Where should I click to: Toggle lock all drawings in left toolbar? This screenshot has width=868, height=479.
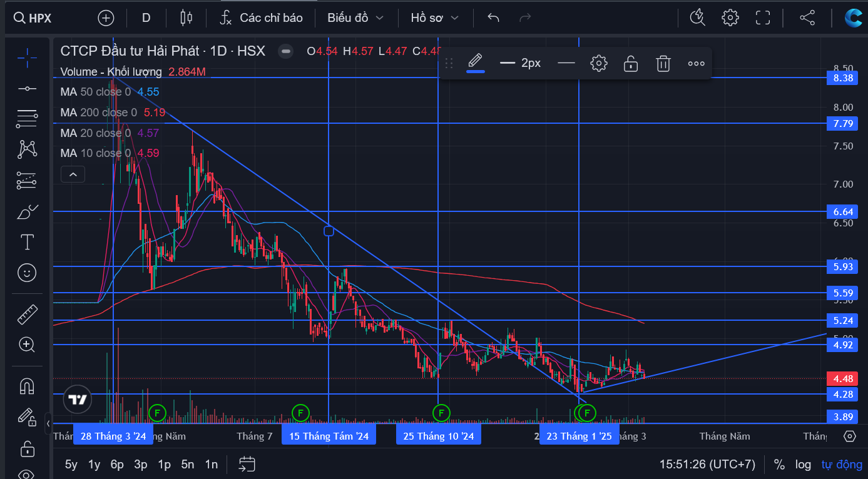(x=27, y=448)
